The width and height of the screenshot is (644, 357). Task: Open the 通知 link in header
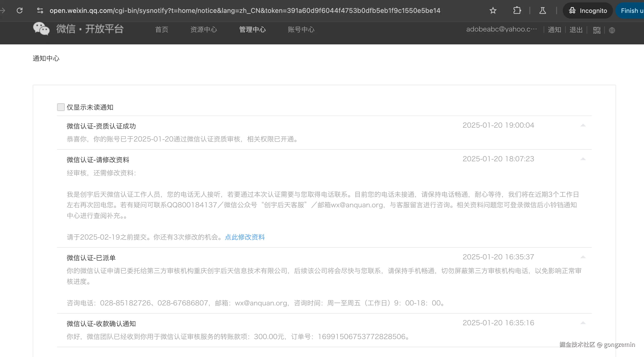[x=554, y=30]
